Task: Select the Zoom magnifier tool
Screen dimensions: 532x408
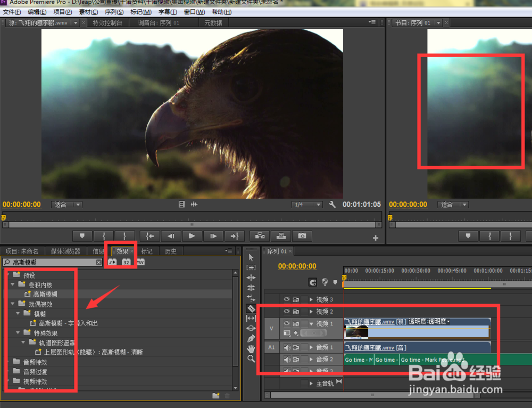Action: (251, 358)
